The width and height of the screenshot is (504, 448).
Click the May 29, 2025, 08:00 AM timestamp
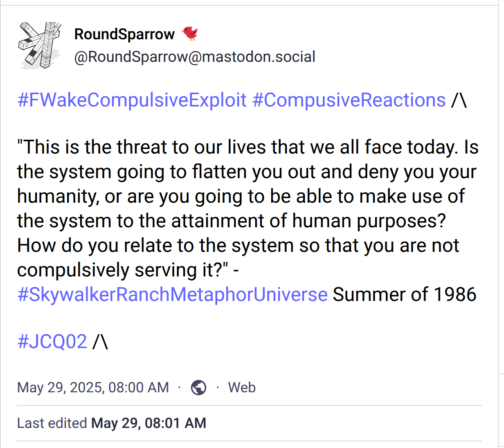pos(93,387)
